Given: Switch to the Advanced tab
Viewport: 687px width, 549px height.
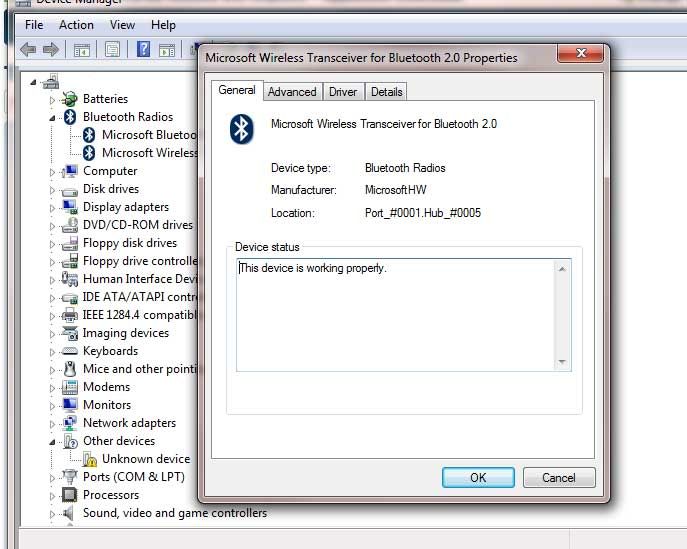Looking at the screenshot, I should 292,92.
